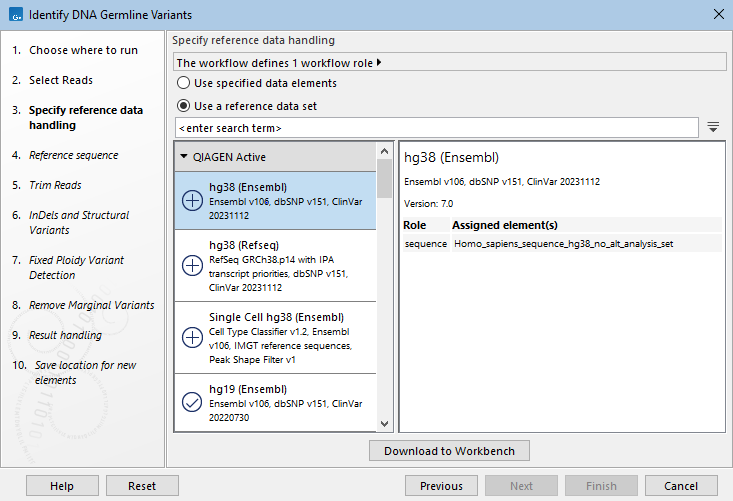Click download plus icon for hg38 (Refseq)
Viewport: 733px width, 501px height.
192,265
